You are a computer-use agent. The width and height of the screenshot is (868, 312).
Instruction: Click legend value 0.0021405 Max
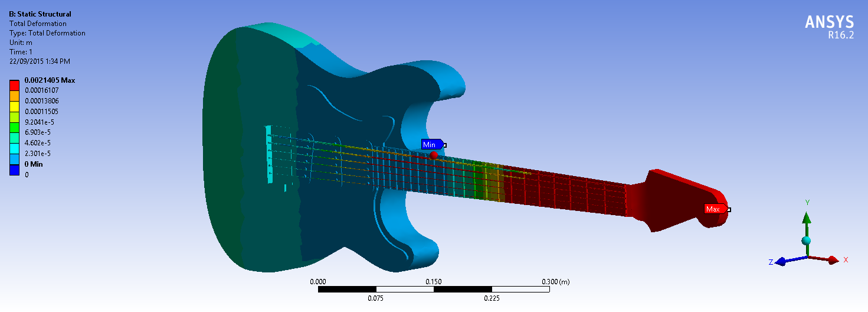pyautogui.click(x=50, y=80)
